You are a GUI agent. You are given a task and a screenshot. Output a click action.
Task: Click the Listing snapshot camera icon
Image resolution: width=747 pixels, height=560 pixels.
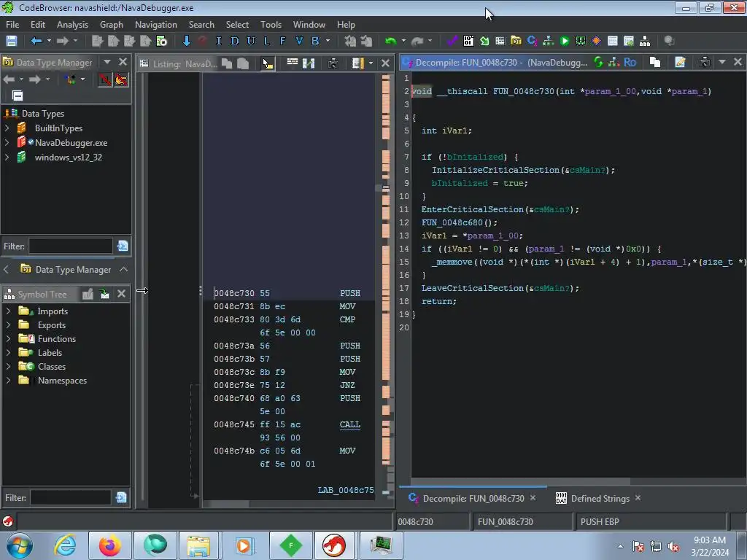(333, 63)
